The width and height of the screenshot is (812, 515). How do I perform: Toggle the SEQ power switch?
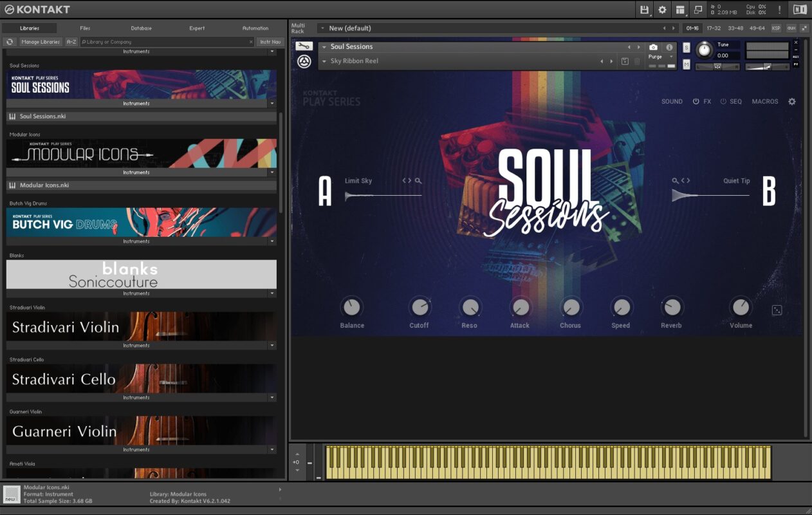(723, 102)
